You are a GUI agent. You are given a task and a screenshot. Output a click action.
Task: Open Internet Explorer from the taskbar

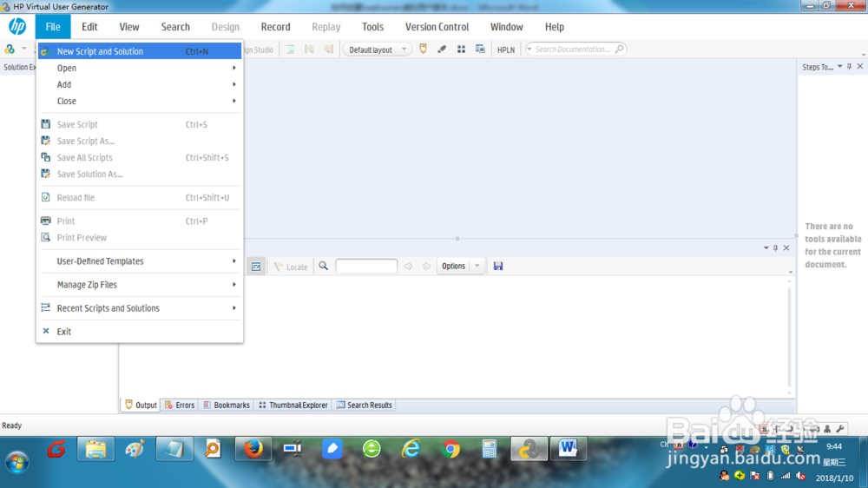pos(411,449)
